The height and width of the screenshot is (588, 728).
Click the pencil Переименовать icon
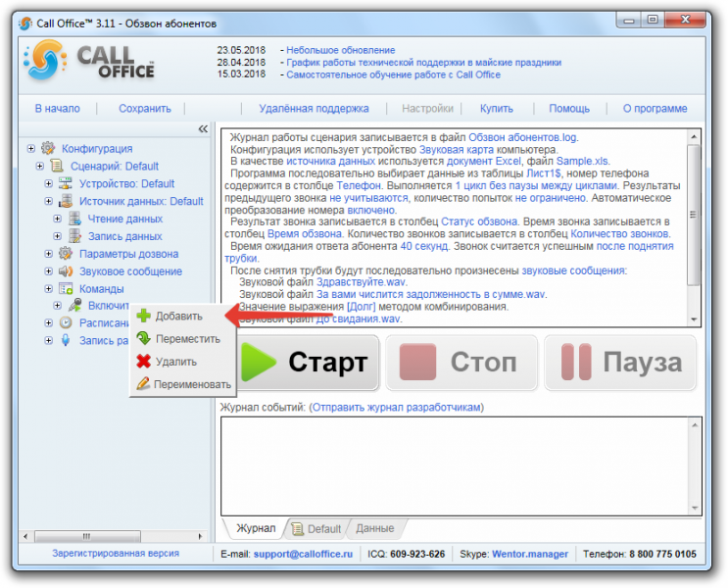tap(143, 383)
